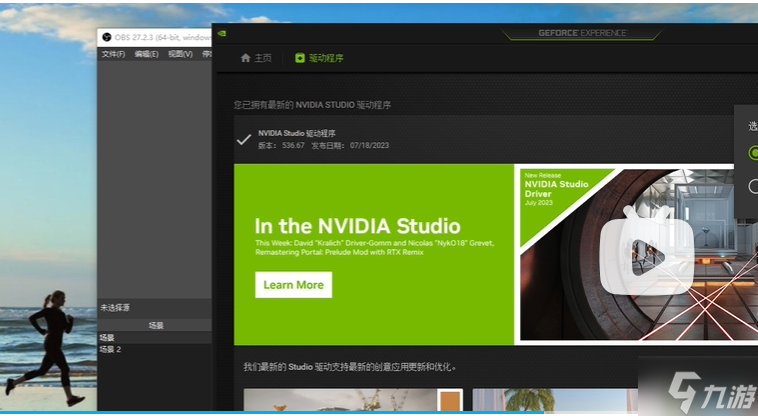Viewport: 758px width, 416px height.
Task: Click the In the NVIDIA Studio banner headline
Action: (357, 226)
